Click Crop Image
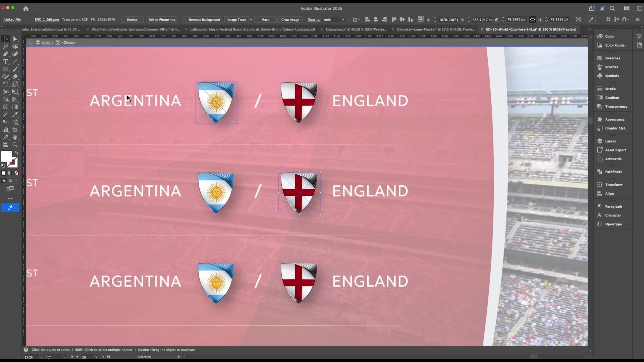644x362 pixels. click(290, 19)
